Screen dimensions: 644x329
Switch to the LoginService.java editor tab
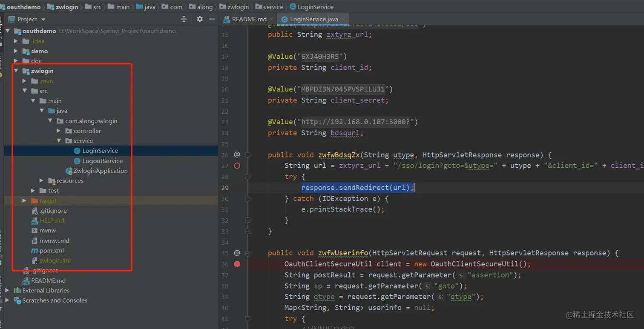[314, 19]
